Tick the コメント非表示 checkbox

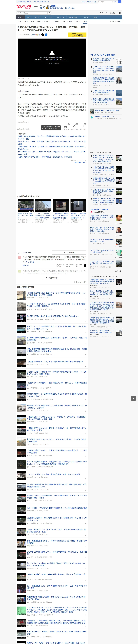[75, 282]
